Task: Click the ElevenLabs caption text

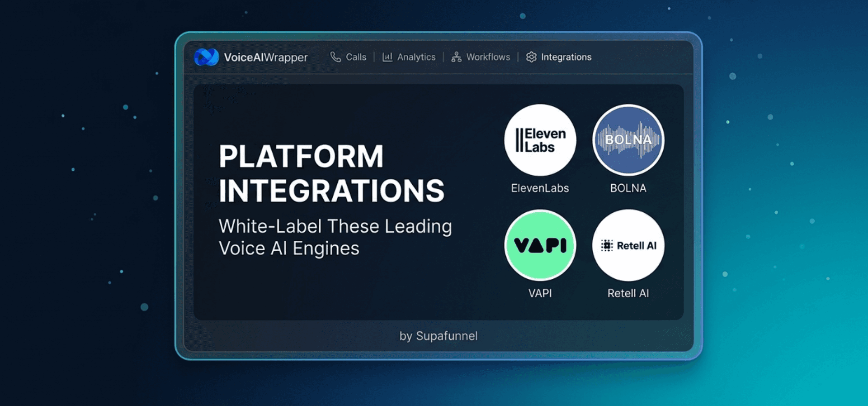Action: [540, 188]
